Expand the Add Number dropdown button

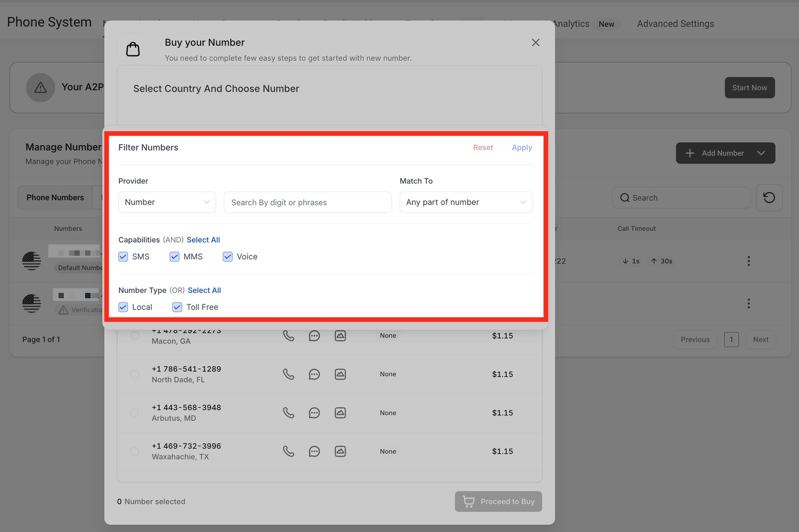pyautogui.click(x=761, y=153)
